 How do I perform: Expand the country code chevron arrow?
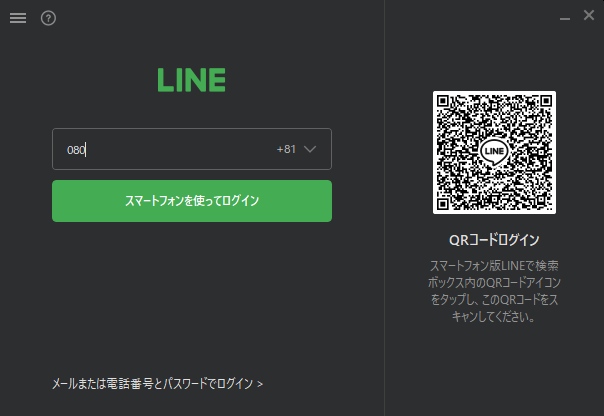click(310, 149)
